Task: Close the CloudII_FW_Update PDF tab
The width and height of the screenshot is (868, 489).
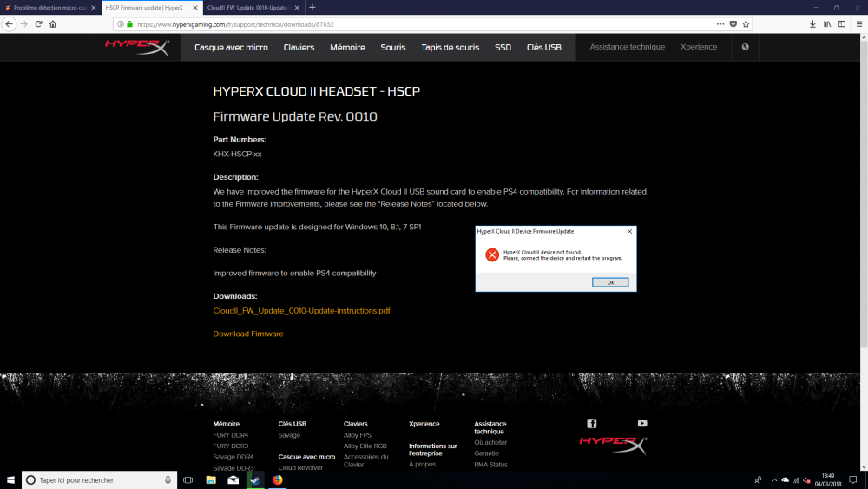Action: point(297,8)
